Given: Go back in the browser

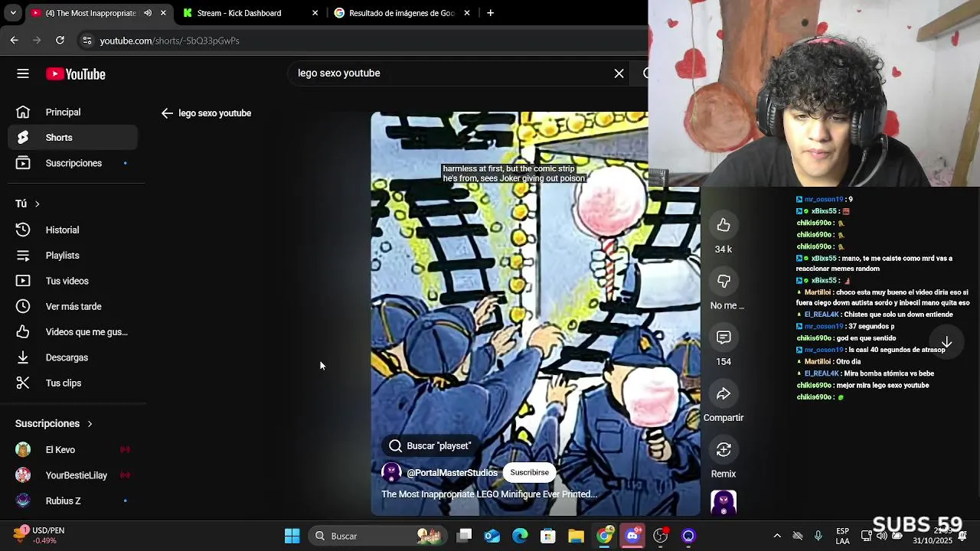Looking at the screenshot, I should (14, 40).
